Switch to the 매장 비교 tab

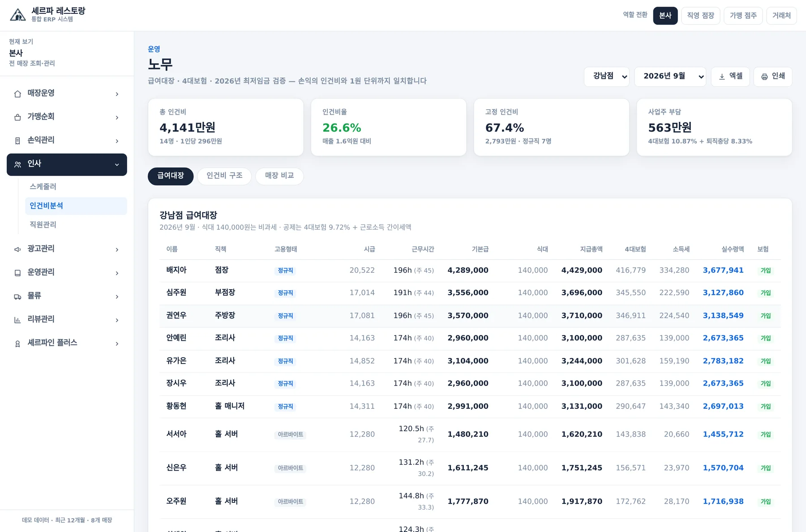[x=279, y=176]
